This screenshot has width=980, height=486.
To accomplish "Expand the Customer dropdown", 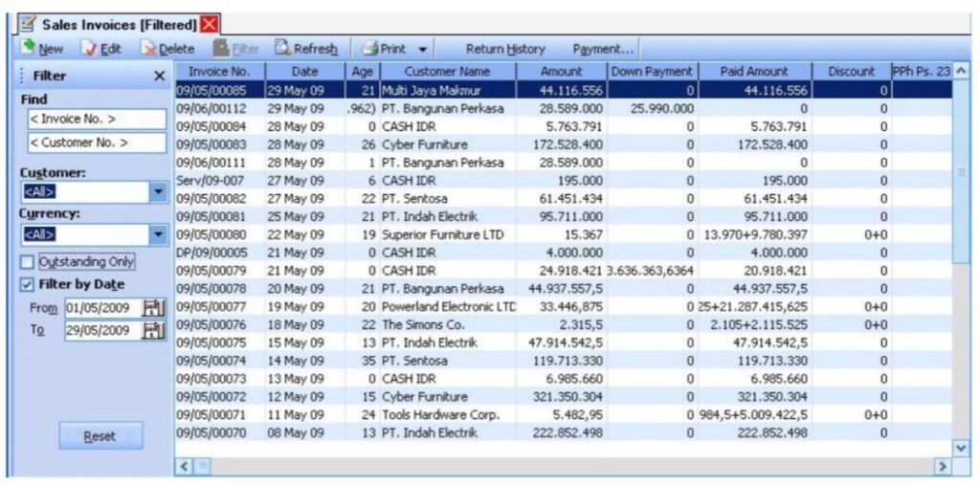I will pyautogui.click(x=159, y=191).
